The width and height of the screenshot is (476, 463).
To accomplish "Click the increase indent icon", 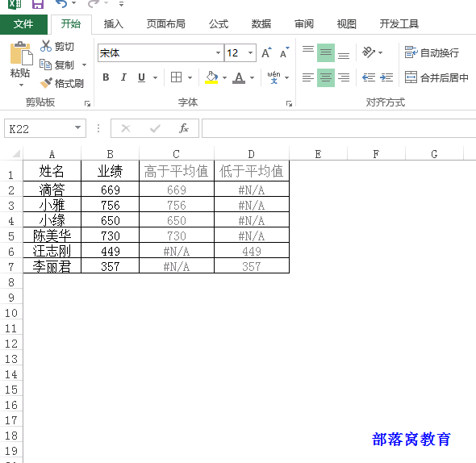I will (386, 77).
